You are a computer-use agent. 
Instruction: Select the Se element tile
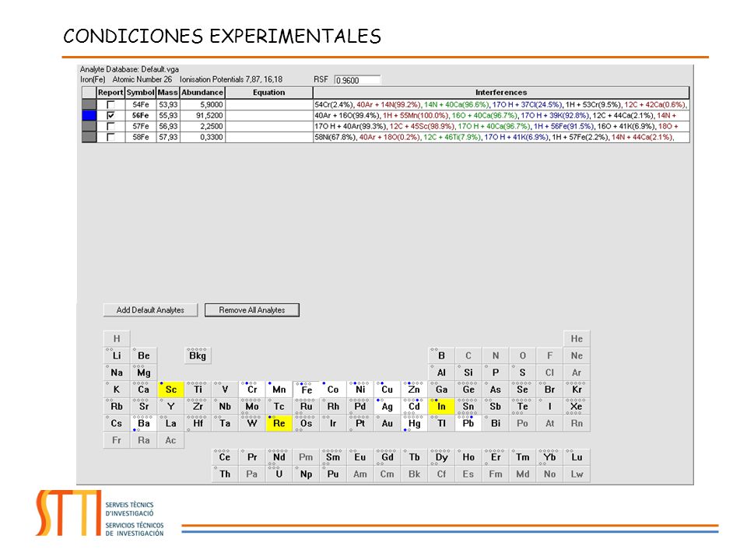point(523,390)
